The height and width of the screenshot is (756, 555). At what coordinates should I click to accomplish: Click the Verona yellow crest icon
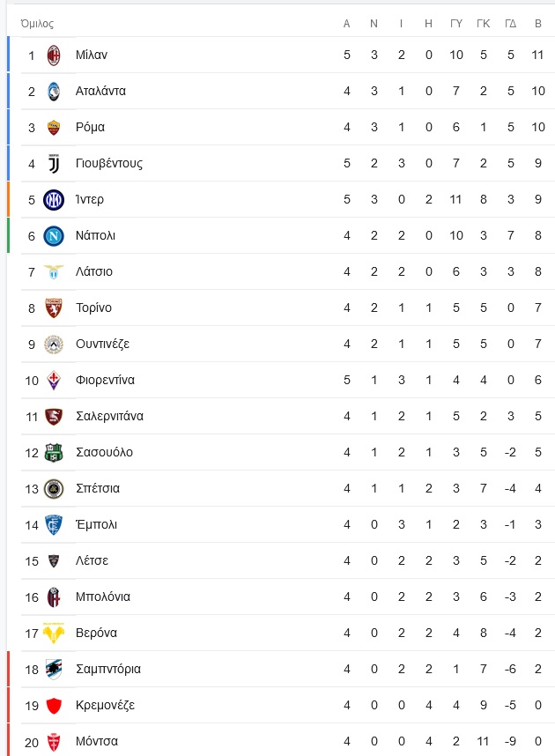[x=54, y=633]
